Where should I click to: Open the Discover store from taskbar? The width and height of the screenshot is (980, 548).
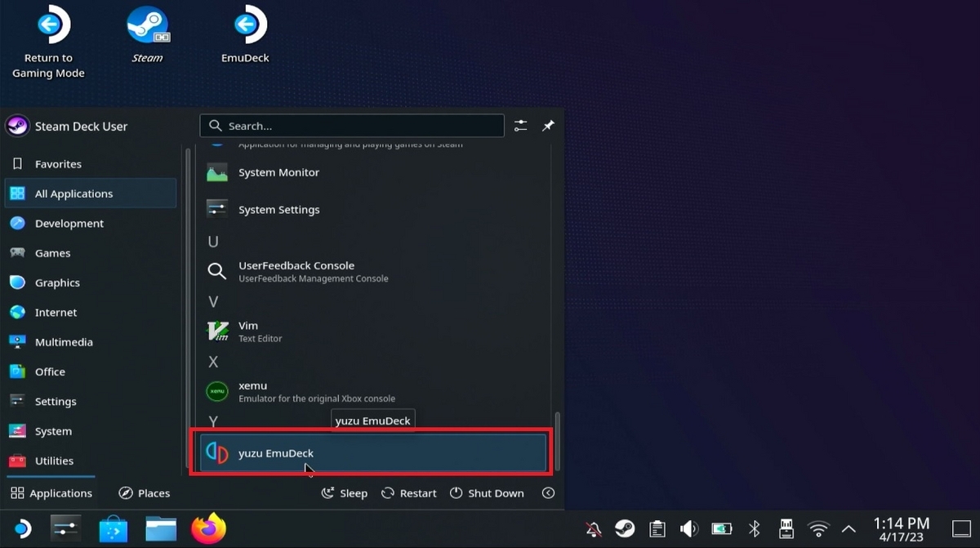pyautogui.click(x=114, y=529)
